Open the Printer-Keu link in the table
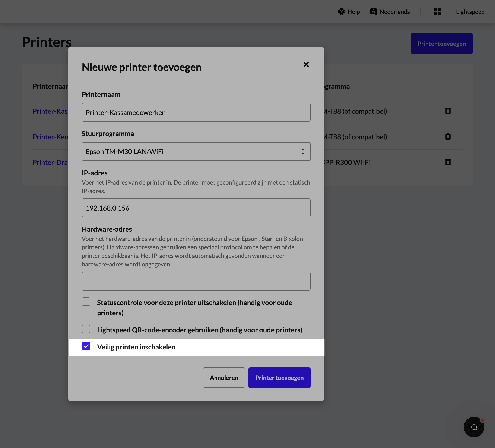The height and width of the screenshot is (448, 495). click(50, 137)
